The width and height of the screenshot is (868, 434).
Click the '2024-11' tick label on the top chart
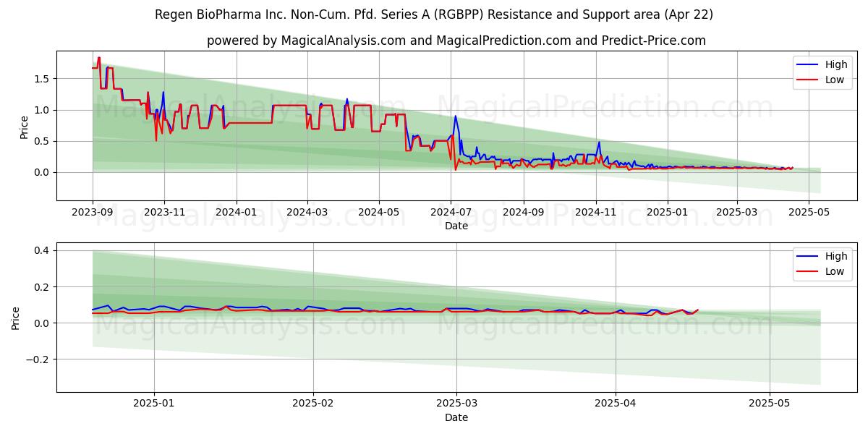pyautogui.click(x=595, y=212)
